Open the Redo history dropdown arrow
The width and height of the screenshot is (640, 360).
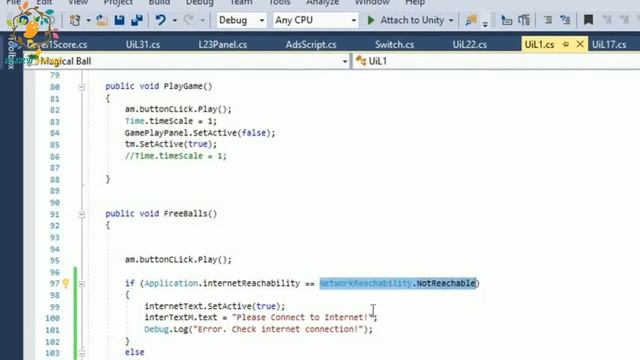tap(202, 20)
